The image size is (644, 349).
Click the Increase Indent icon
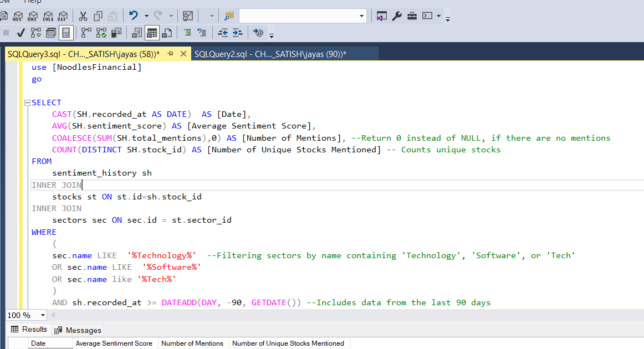pyautogui.click(x=237, y=33)
